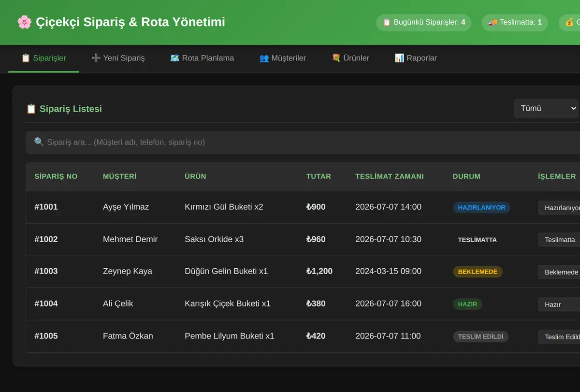580x392 pixels.
Task: Open the Tümü filter dropdown
Action: [x=547, y=108]
